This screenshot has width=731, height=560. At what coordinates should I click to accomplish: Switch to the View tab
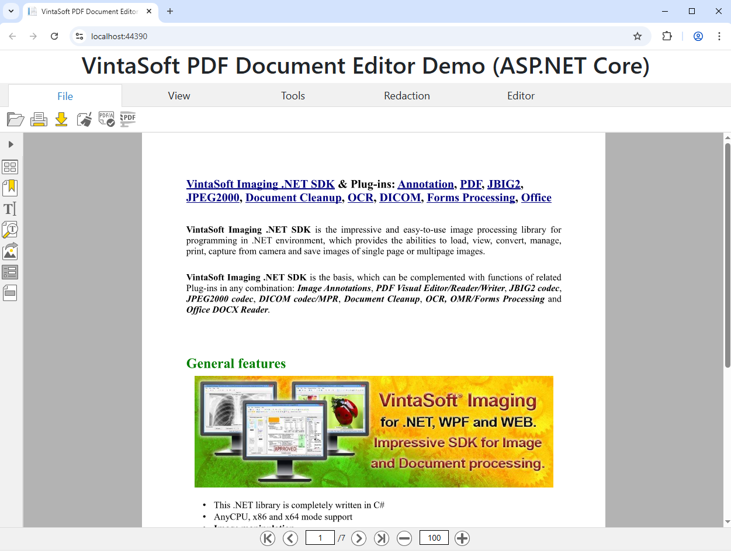pyautogui.click(x=179, y=96)
